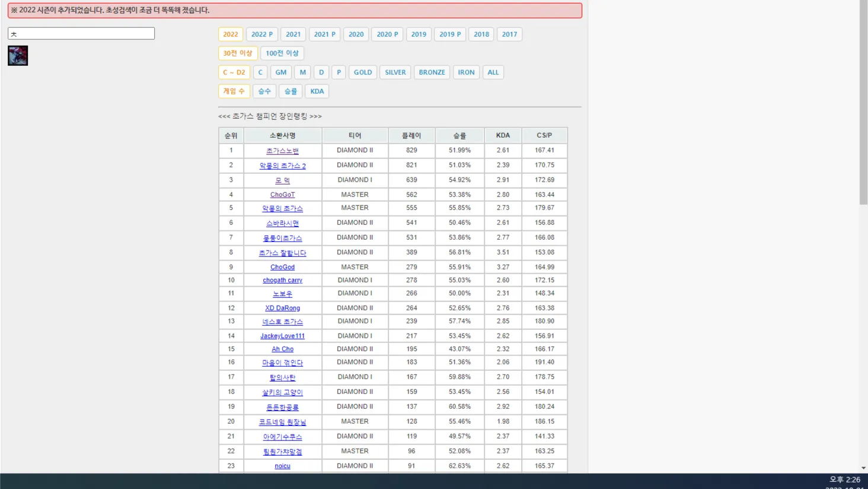868x489 pixels.
Task: Click the page scrollbar thumb
Action: point(864,102)
